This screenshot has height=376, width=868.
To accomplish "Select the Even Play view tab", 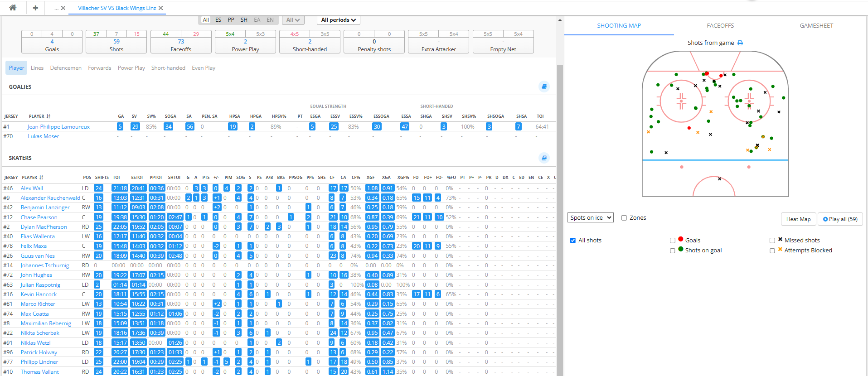I will coord(204,68).
